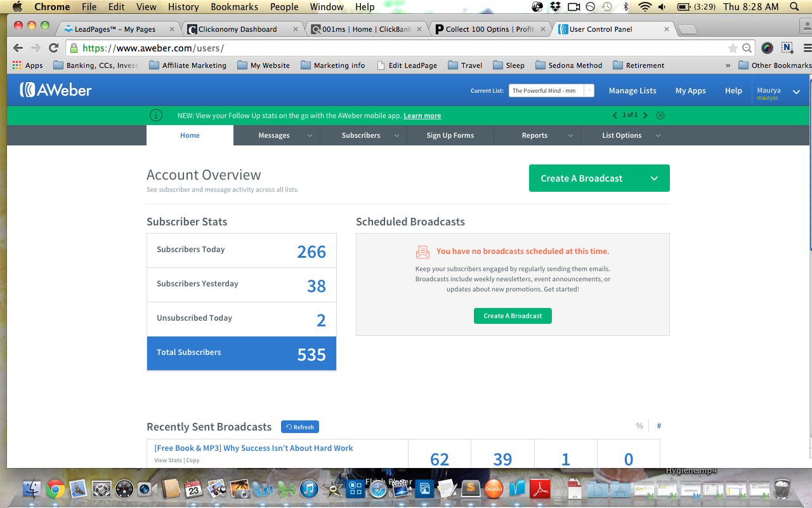Open a new tab with the new-tab button
This screenshot has width=812, height=508.
[687, 29]
